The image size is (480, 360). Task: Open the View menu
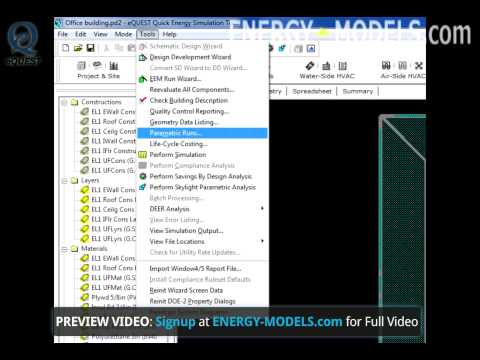pyautogui.click(x=100, y=34)
